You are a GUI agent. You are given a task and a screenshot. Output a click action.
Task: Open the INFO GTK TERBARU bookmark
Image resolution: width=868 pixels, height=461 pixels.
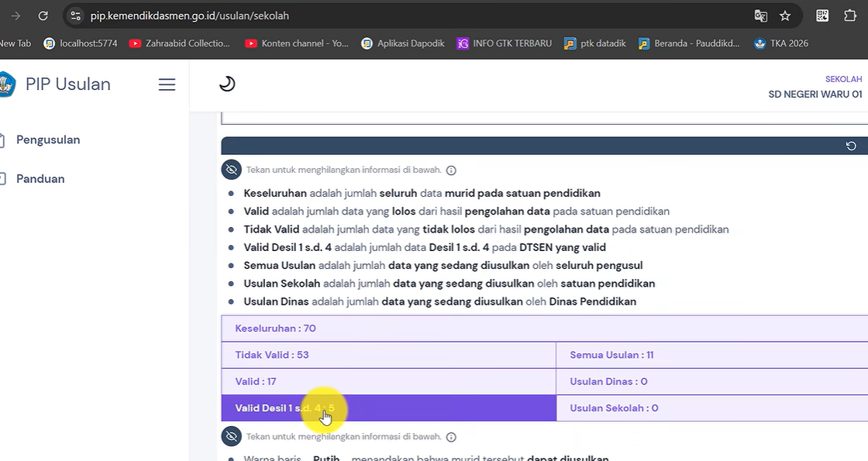505,43
